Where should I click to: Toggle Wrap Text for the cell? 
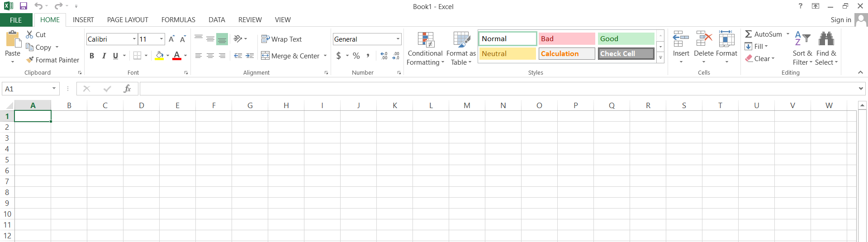[x=281, y=39]
